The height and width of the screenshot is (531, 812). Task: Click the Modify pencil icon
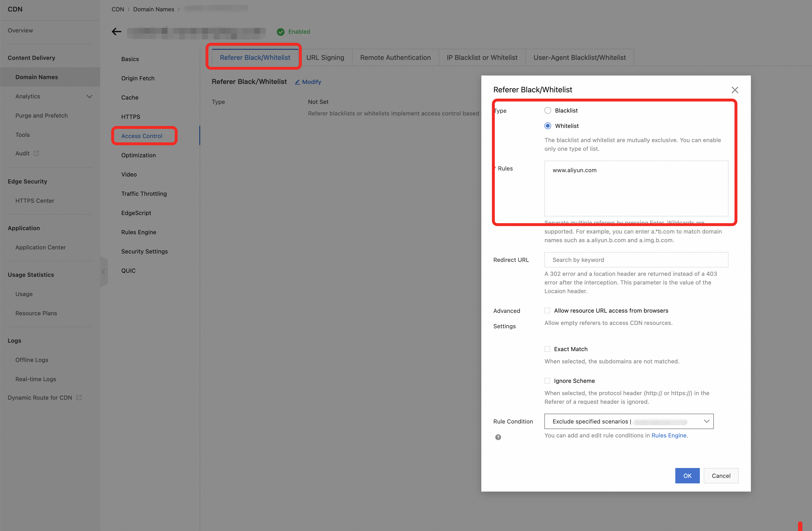[297, 82]
